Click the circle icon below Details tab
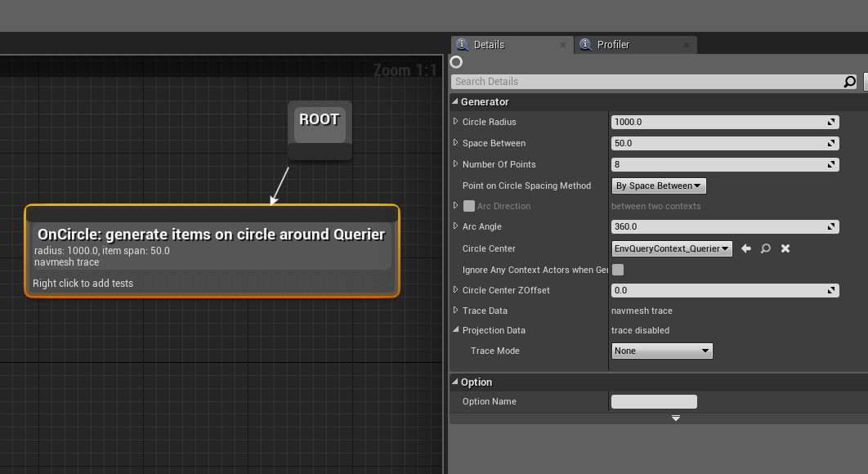The image size is (868, 474). tap(456, 62)
